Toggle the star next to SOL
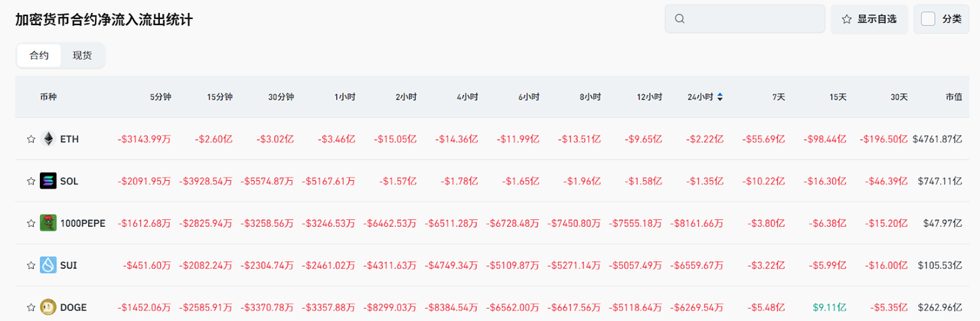The height and width of the screenshot is (321, 980). pos(31,182)
